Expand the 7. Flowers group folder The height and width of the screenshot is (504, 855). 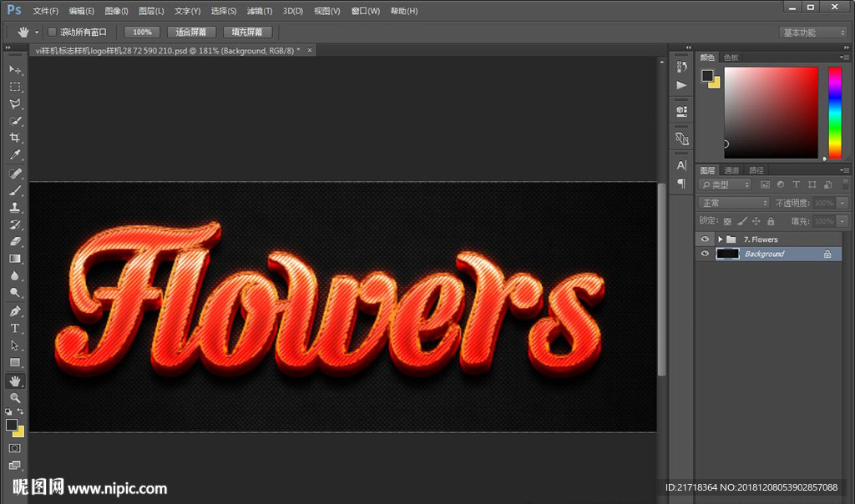click(x=720, y=239)
